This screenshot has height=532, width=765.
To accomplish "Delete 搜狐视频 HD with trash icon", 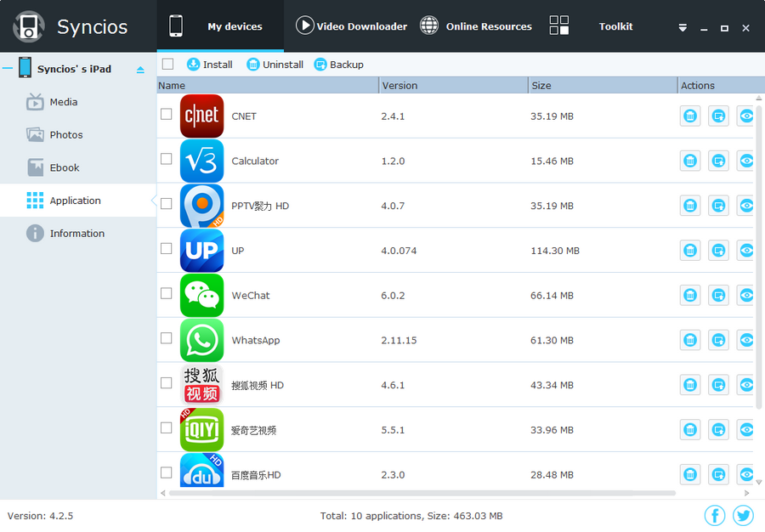I will 690,385.
